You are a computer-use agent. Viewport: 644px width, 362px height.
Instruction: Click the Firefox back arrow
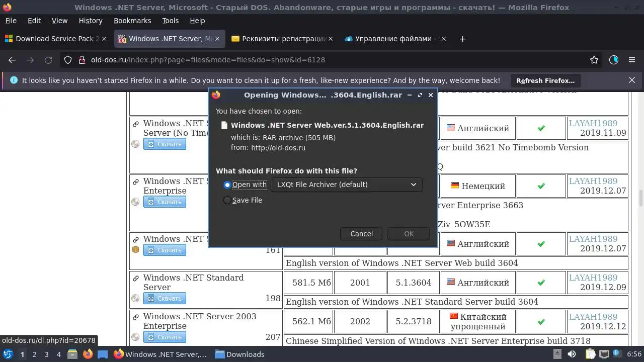tap(12, 60)
